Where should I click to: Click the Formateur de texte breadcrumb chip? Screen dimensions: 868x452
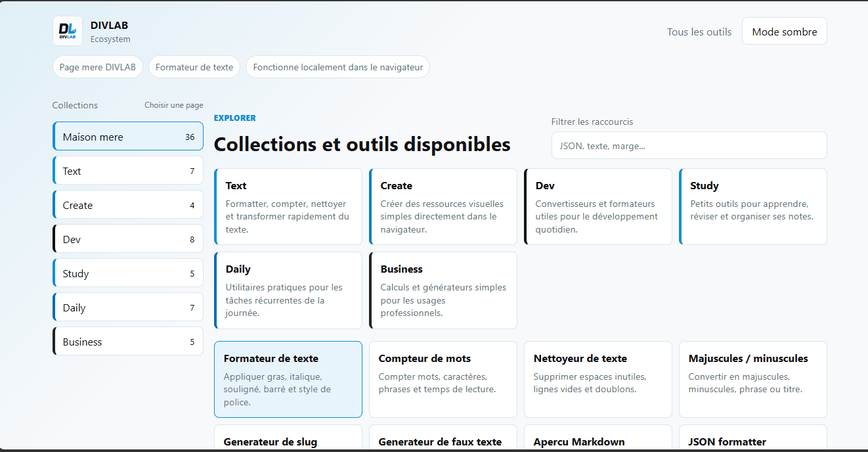pyautogui.click(x=194, y=67)
